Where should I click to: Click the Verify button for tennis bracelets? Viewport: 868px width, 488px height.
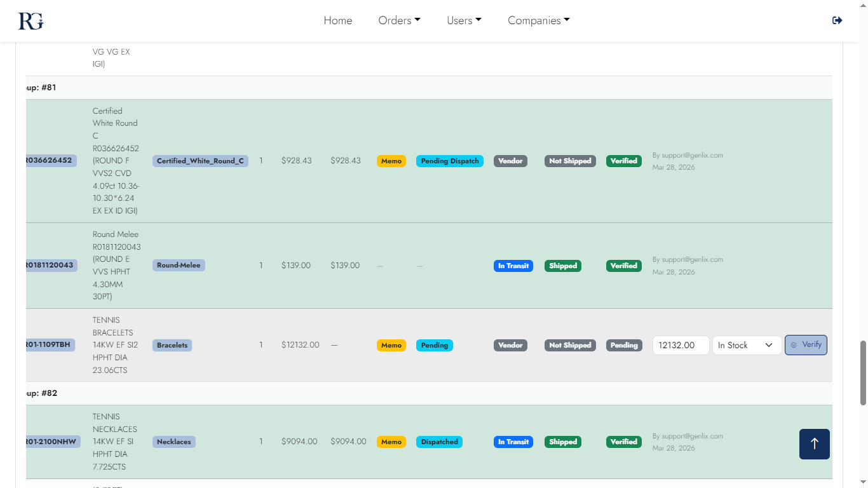click(x=806, y=345)
